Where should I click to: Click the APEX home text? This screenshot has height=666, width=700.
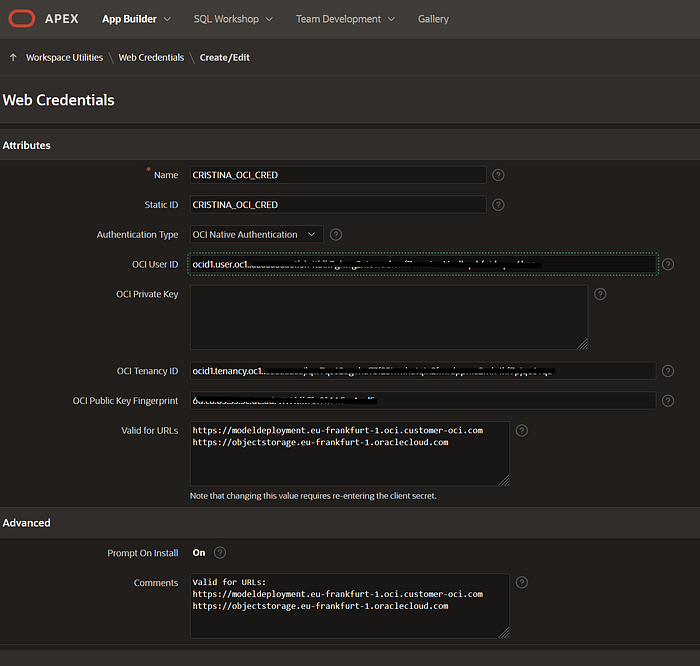click(x=62, y=19)
